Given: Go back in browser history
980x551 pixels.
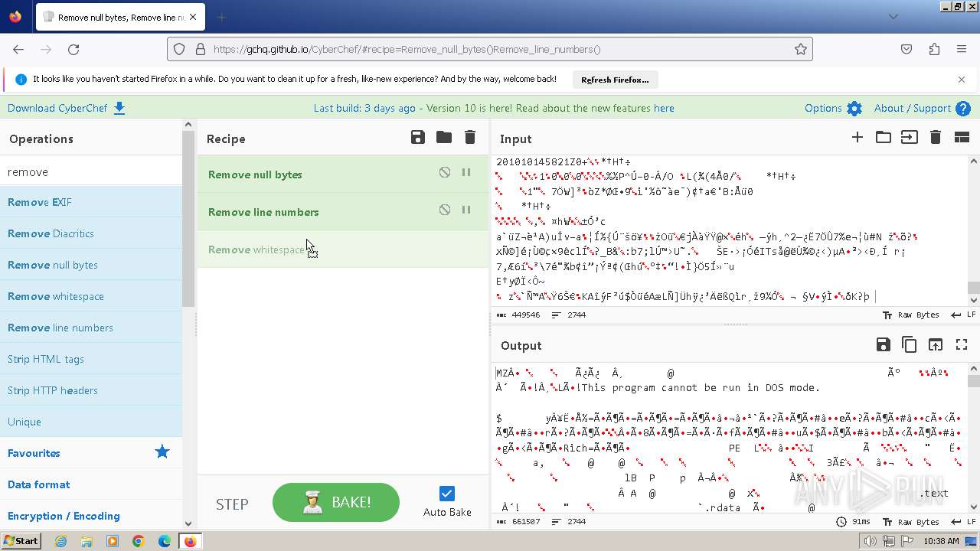Looking at the screenshot, I should (18, 49).
